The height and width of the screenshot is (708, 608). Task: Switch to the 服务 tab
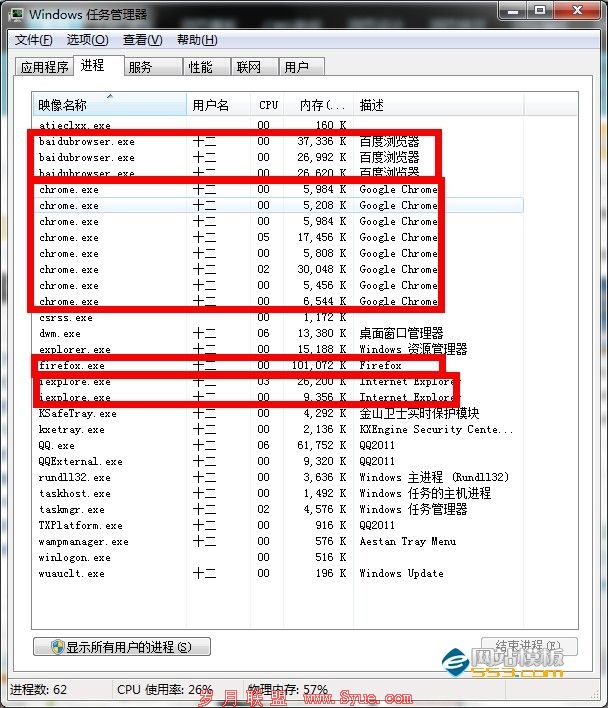(x=153, y=67)
